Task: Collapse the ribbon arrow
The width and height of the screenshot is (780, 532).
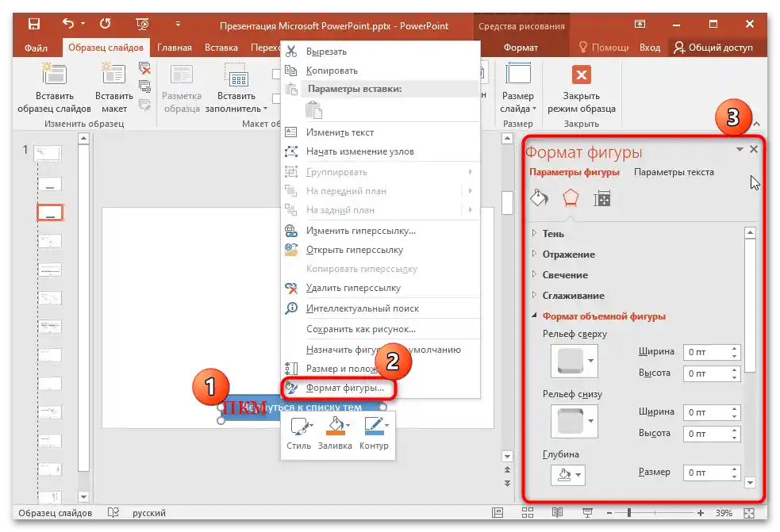Action: click(x=757, y=124)
